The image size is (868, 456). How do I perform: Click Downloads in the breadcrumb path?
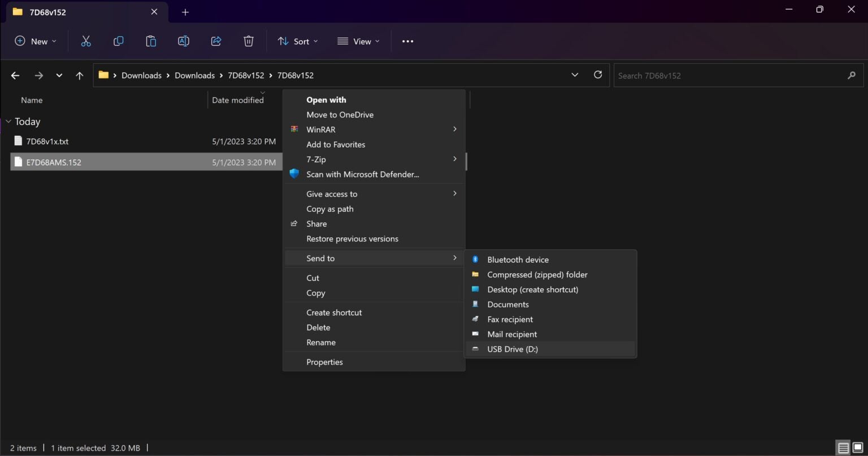click(x=141, y=76)
